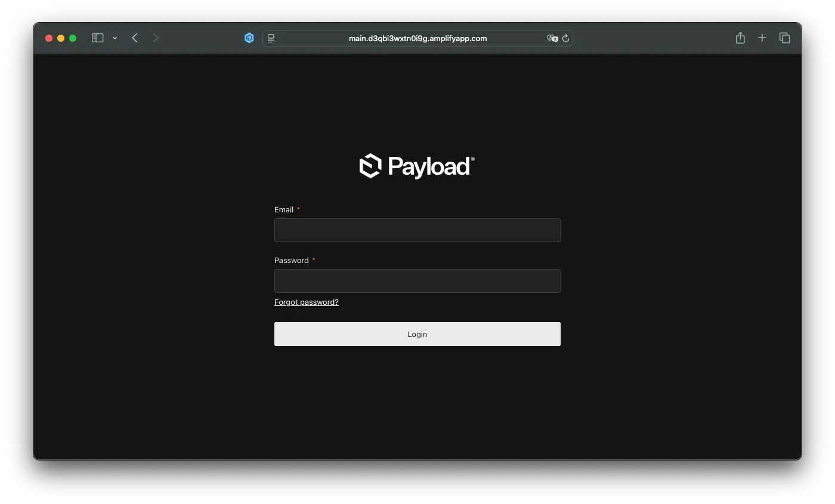Open sidebar options dropdown chevron
The height and width of the screenshot is (504, 835).
click(x=115, y=38)
